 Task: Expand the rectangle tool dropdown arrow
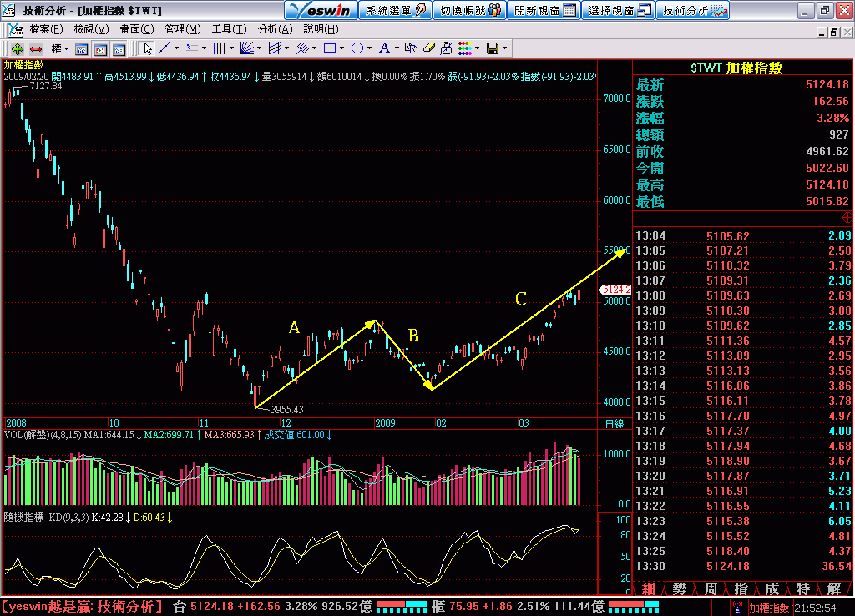[x=341, y=48]
